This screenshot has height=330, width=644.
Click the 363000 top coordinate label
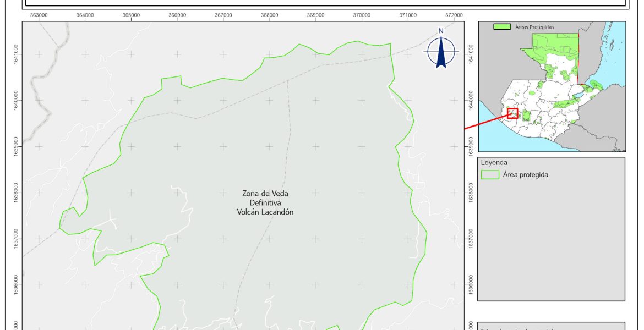click(39, 15)
